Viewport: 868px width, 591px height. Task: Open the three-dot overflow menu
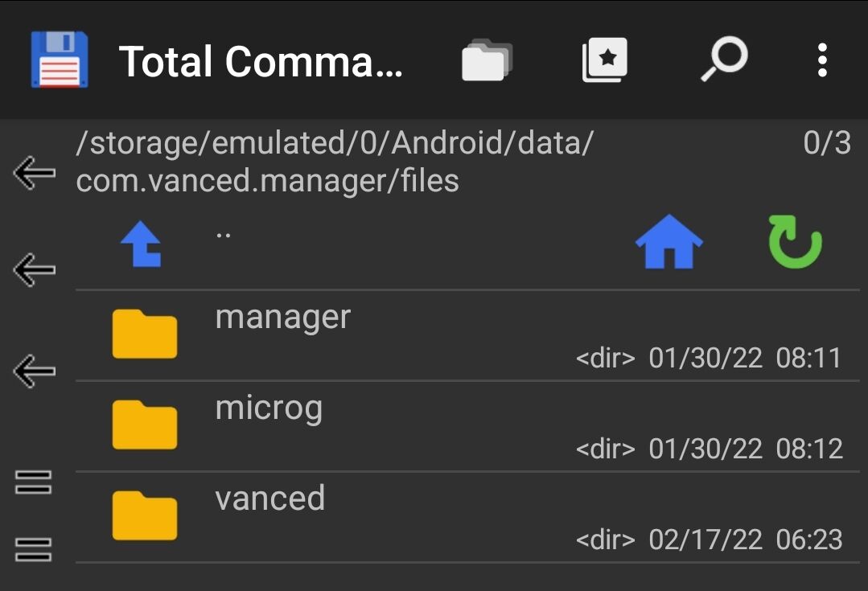click(x=823, y=60)
